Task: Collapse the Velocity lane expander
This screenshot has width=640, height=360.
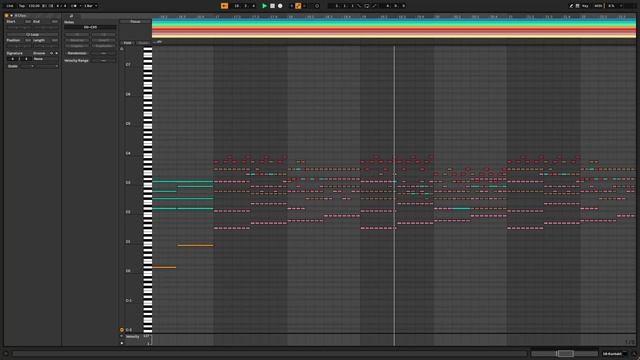Action: pos(121,336)
